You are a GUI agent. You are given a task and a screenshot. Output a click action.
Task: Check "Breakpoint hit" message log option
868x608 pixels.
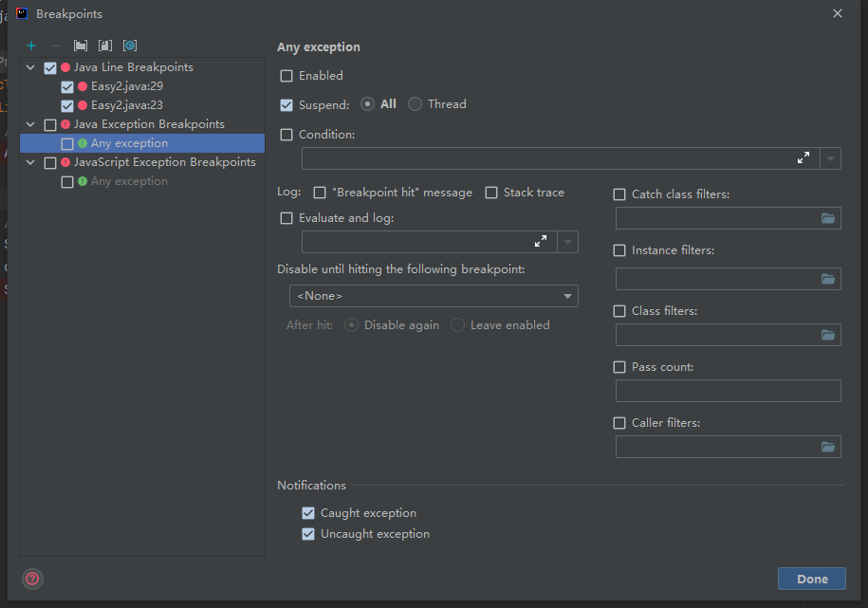pyautogui.click(x=320, y=193)
